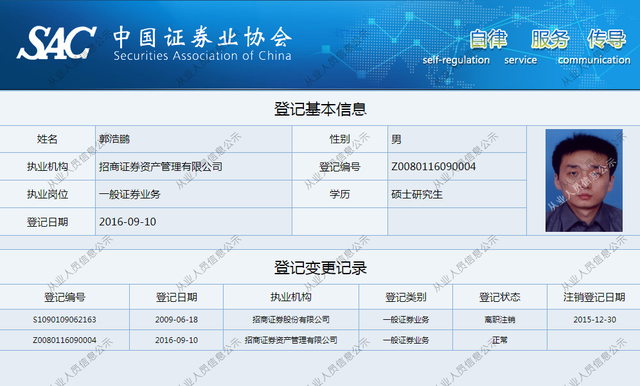The height and width of the screenshot is (386, 640).
Task: Click the 登记日期 column header in the change records
Action: pos(177,297)
